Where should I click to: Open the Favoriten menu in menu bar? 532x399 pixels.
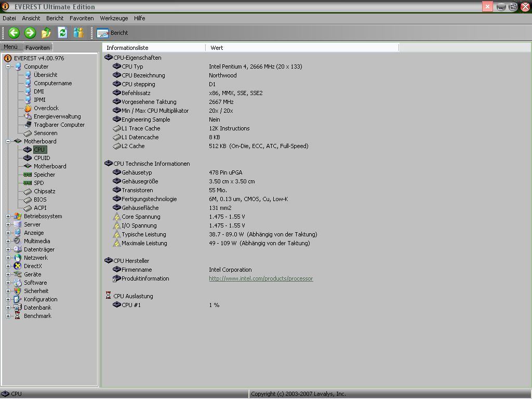pos(82,18)
